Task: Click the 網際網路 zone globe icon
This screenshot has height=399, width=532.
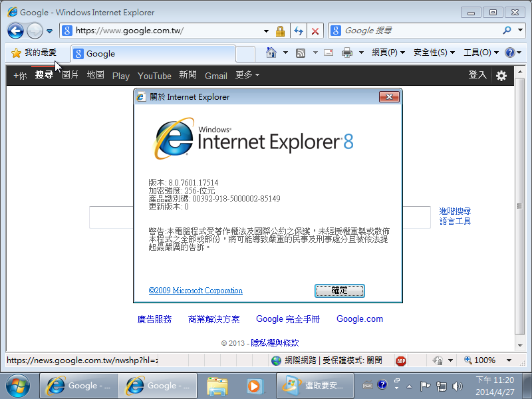Action: [276, 360]
